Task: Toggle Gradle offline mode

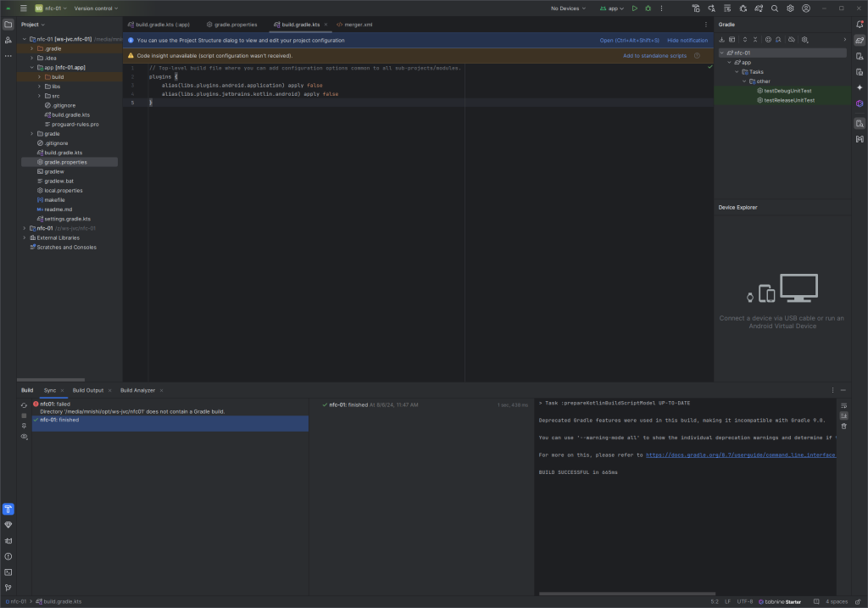Action: point(791,39)
